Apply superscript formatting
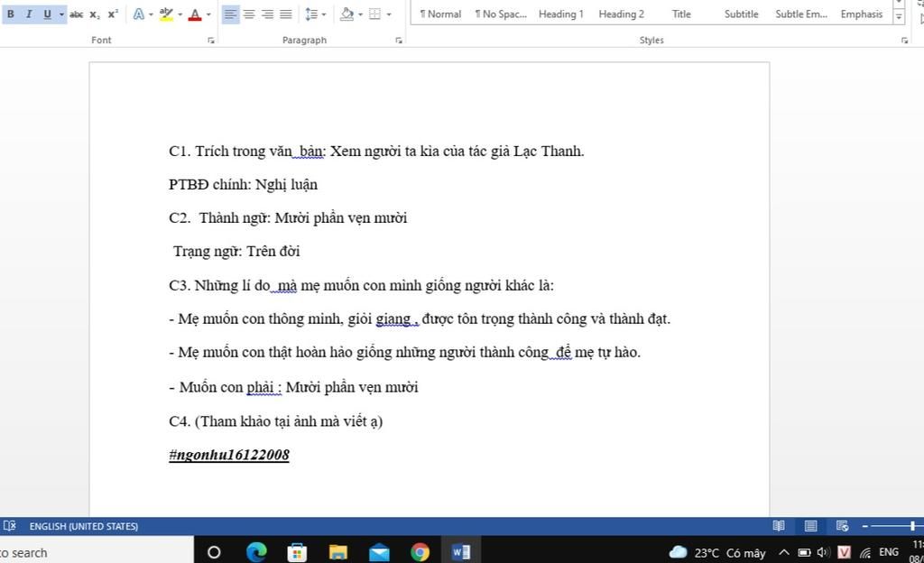The image size is (924, 563). click(x=113, y=14)
